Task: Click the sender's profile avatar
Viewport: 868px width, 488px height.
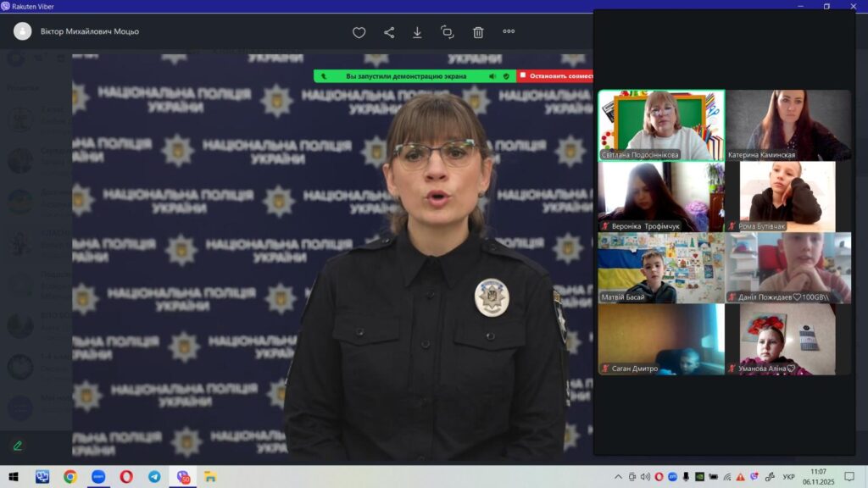Action: tap(23, 31)
